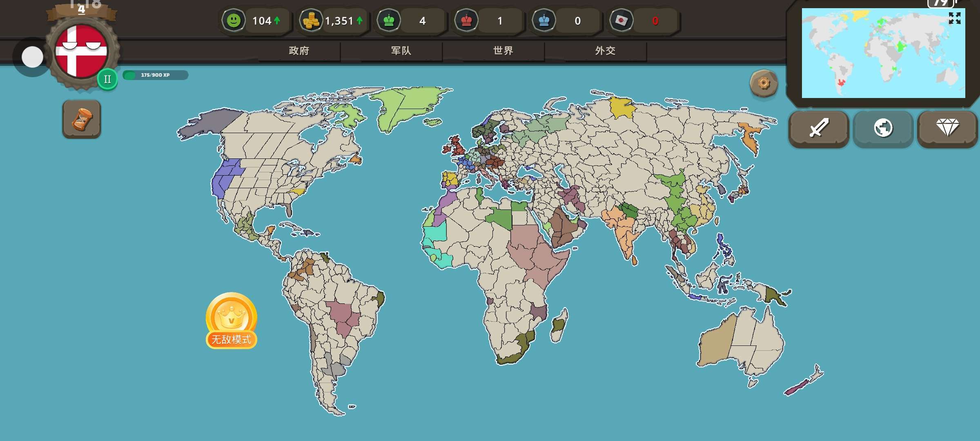Image resolution: width=980 pixels, height=441 pixels.
Task: Open the 外交 diplomacy tab
Action: click(x=605, y=51)
